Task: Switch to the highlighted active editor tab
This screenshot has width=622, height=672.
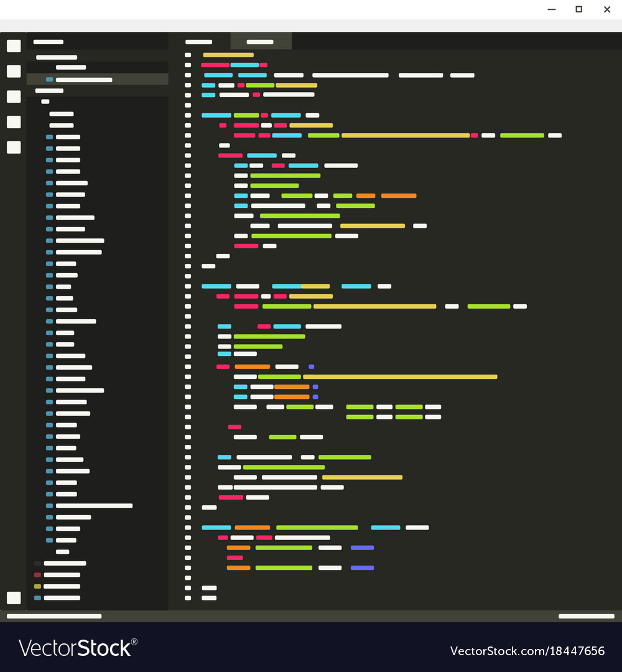Action: tap(261, 41)
